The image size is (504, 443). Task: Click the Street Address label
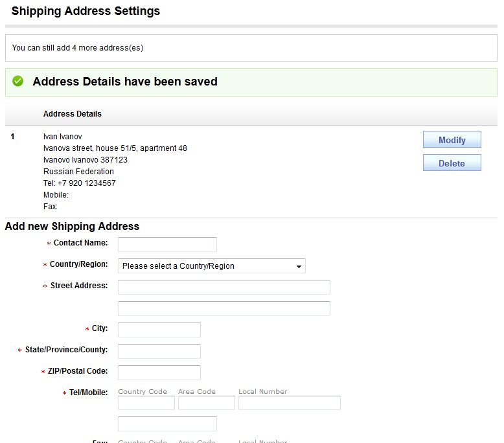[x=79, y=286]
